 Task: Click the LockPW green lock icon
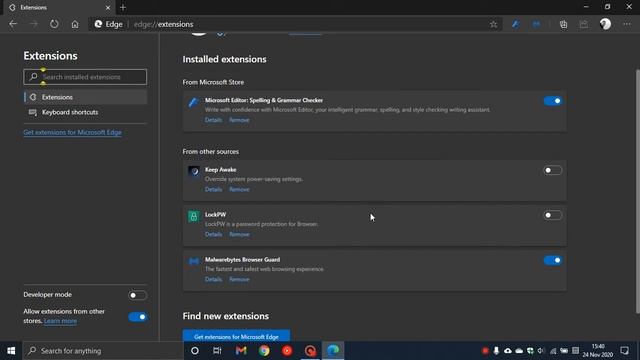point(193,216)
